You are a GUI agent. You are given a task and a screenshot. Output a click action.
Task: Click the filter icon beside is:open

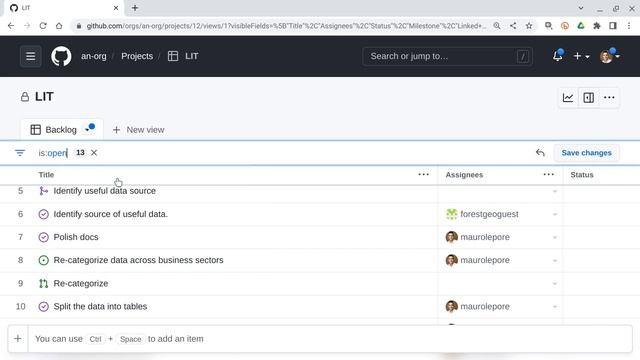[x=20, y=153]
